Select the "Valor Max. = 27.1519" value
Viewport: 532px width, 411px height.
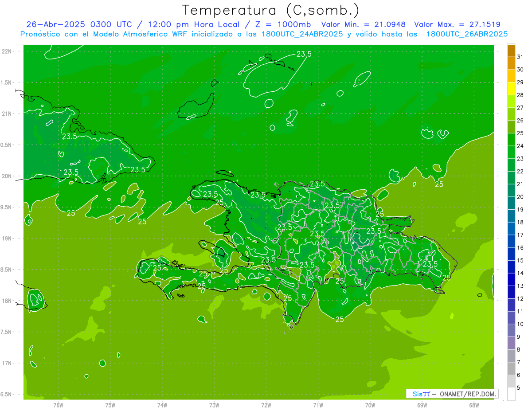tap(458, 24)
